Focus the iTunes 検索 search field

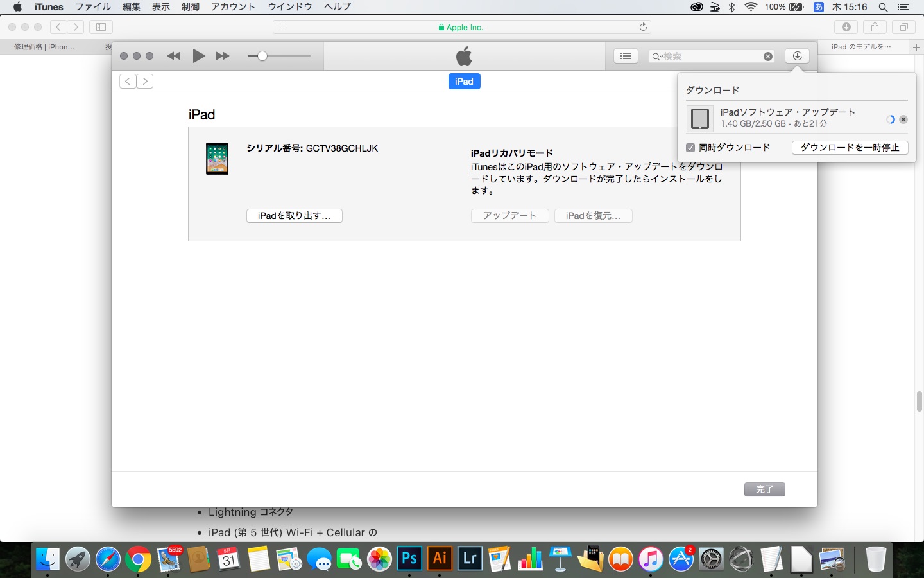click(x=711, y=57)
